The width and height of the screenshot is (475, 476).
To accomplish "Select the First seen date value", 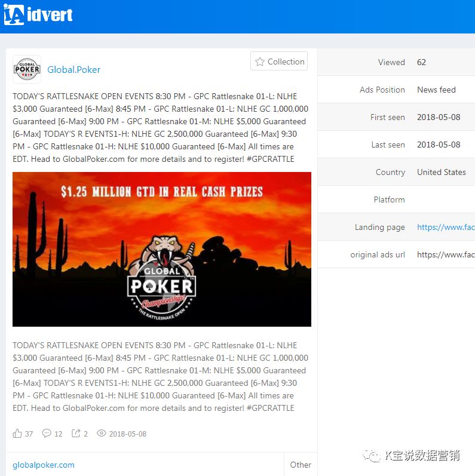I will tap(439, 117).
